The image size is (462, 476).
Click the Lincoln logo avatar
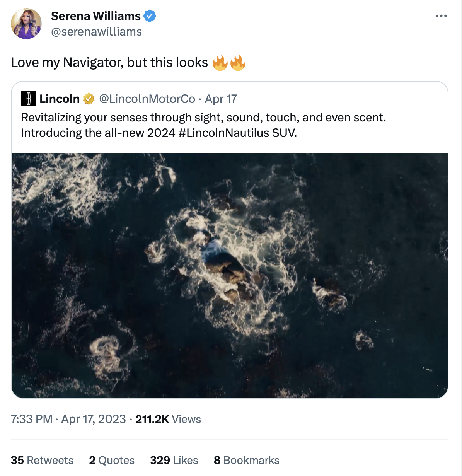pos(29,99)
